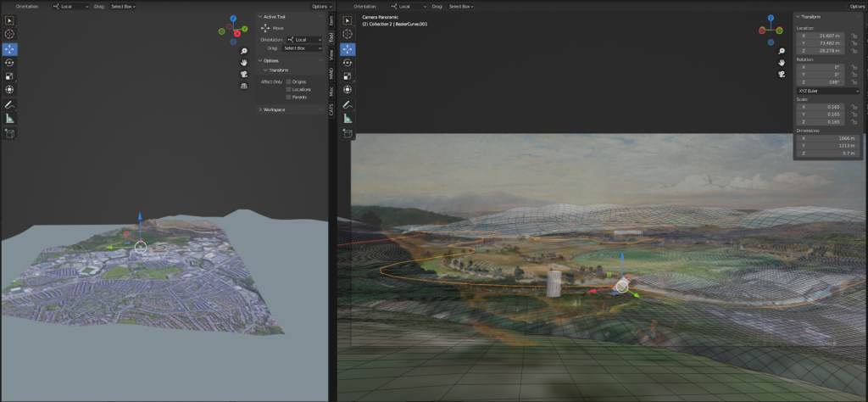Switch to the View sidebar tab
Image resolution: width=868 pixels, height=402 pixels.
331,54
